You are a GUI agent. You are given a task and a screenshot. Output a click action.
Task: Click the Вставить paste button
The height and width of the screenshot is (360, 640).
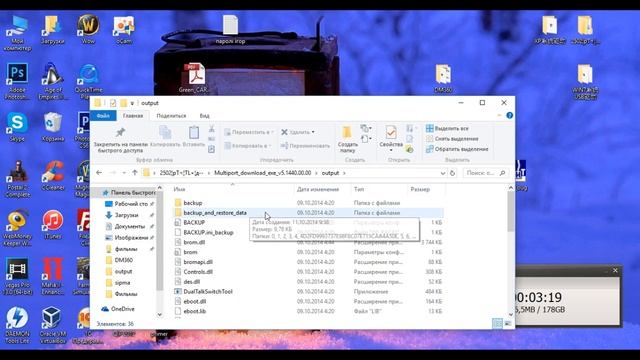pos(194,136)
